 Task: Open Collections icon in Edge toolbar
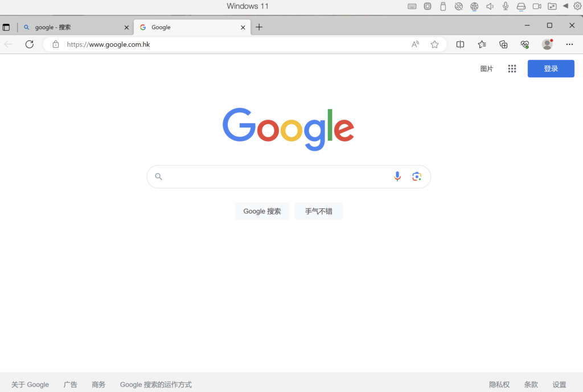[x=503, y=44]
